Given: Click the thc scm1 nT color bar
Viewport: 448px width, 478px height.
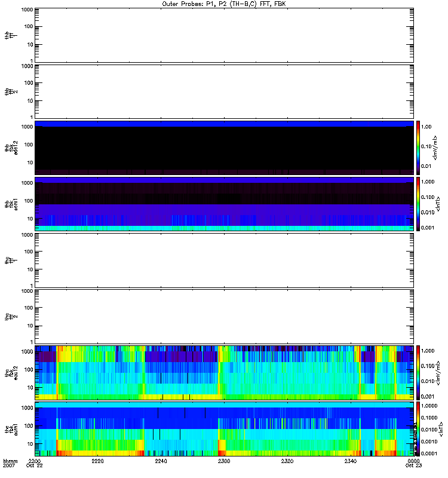Looking at the screenshot, I should coord(419,429).
